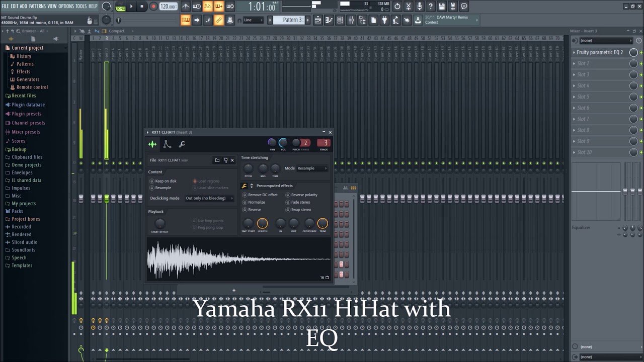
Task: Click the link icon in the second toolbar row
Action: coord(219,20)
